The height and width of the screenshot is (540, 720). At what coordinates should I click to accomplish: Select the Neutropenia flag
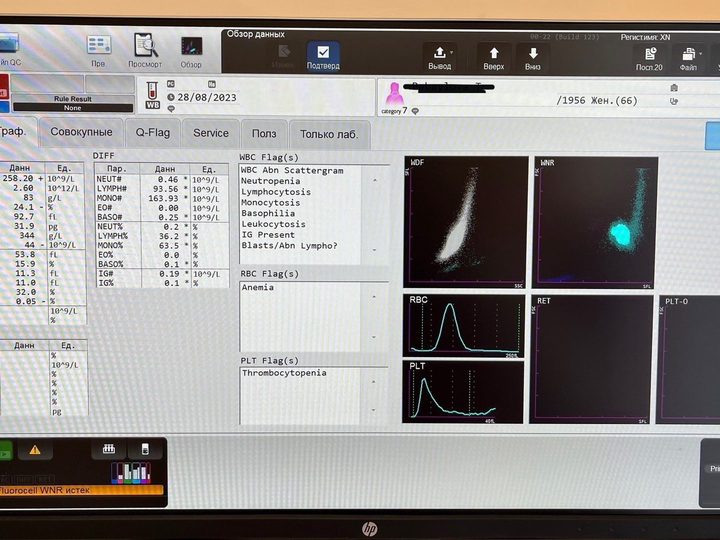[270, 181]
